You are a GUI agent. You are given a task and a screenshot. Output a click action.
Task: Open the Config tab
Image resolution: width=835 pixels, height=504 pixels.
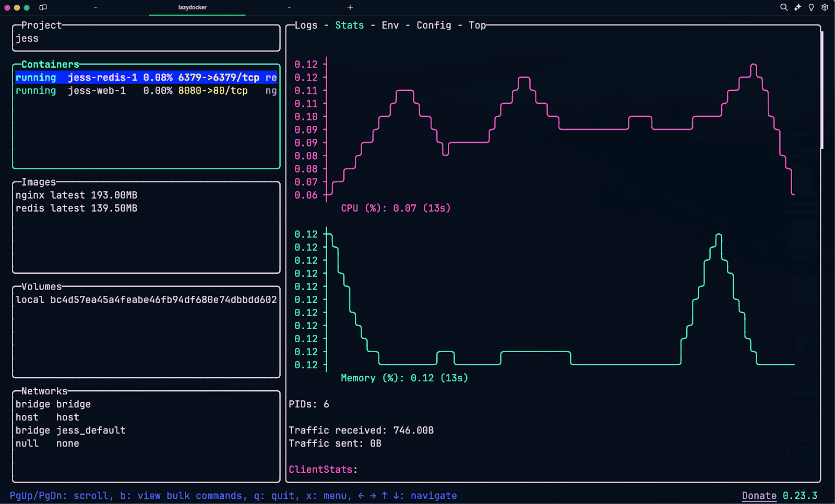(434, 25)
